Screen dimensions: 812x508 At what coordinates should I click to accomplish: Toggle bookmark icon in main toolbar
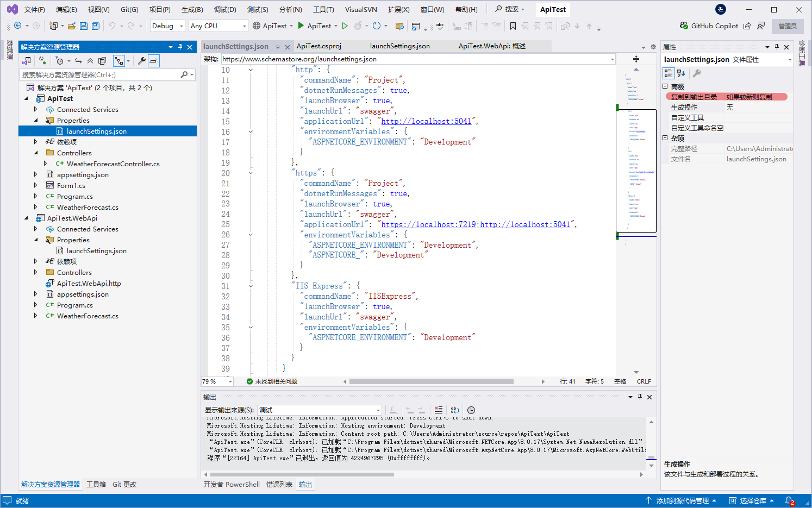point(513,26)
